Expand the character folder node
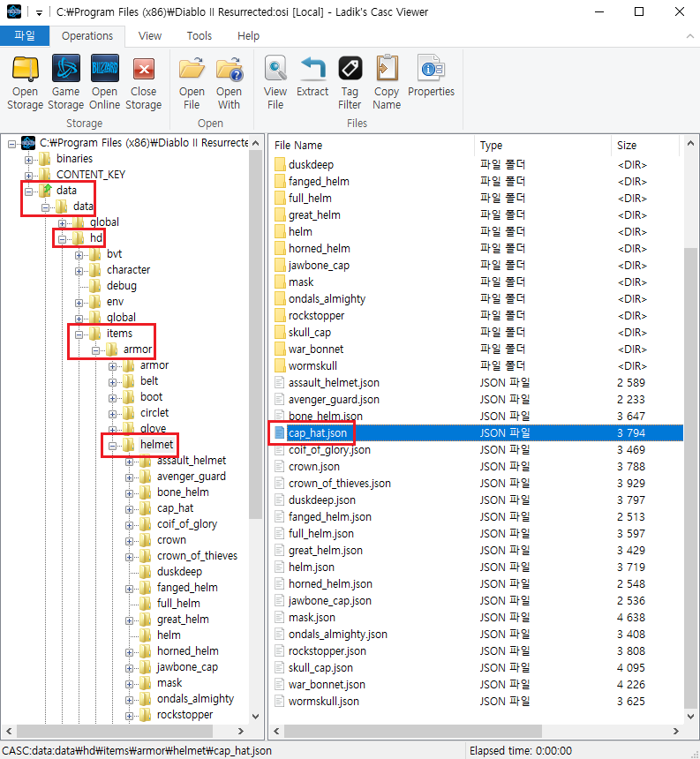 point(79,271)
